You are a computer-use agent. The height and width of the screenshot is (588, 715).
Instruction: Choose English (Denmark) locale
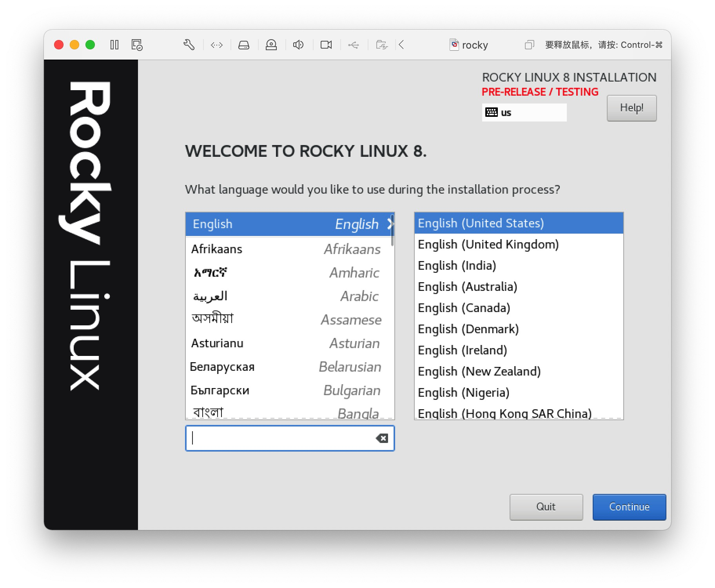[x=519, y=329]
